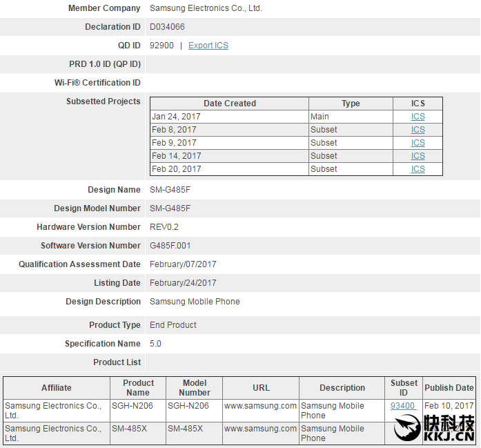This screenshot has width=481, height=448.
Task: Click the Subset ID column header
Action: pos(404,388)
